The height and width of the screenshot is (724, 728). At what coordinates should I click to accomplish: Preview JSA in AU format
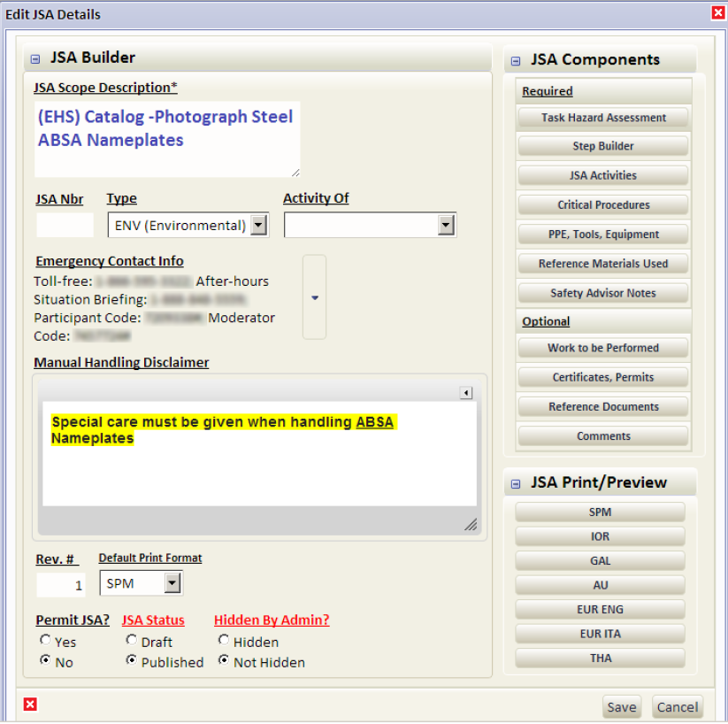600,585
